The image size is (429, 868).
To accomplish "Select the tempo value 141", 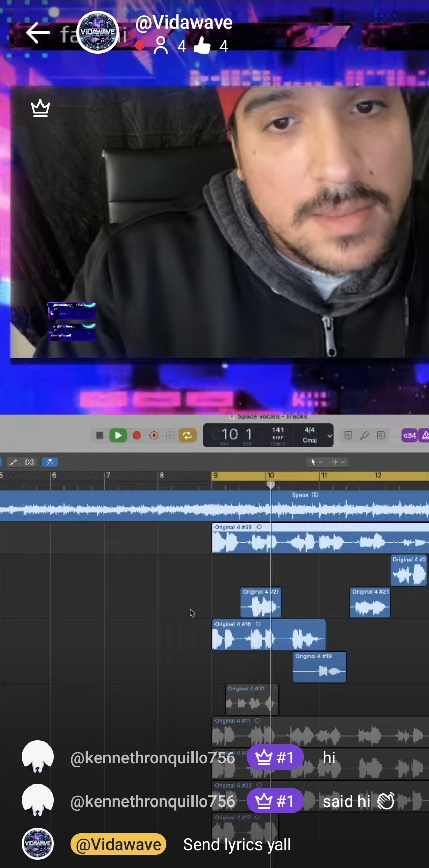I will point(278,430).
